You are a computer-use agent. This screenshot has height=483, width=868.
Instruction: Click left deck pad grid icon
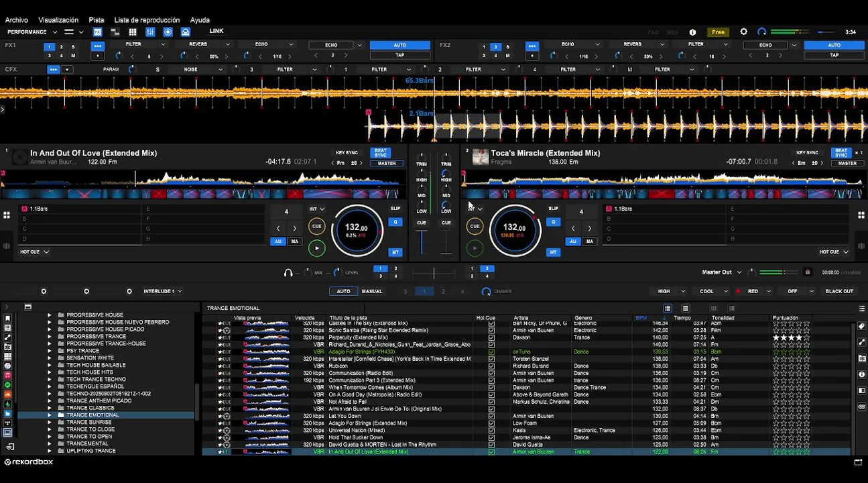coord(7,215)
